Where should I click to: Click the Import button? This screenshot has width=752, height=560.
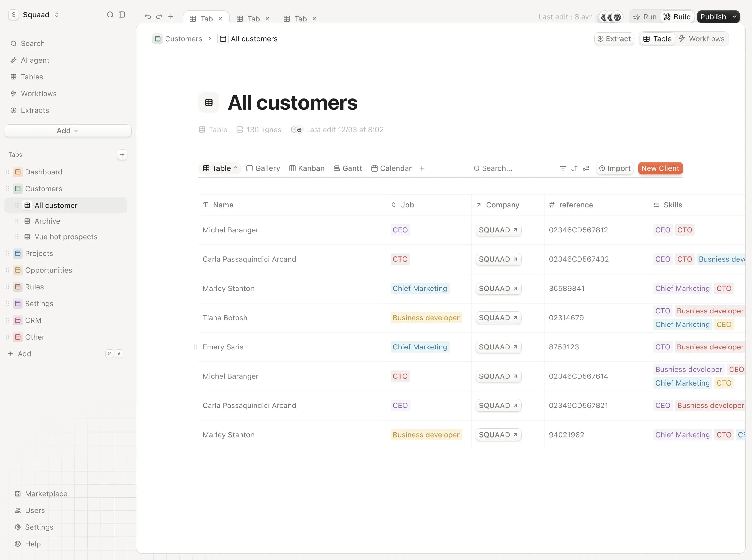click(615, 168)
